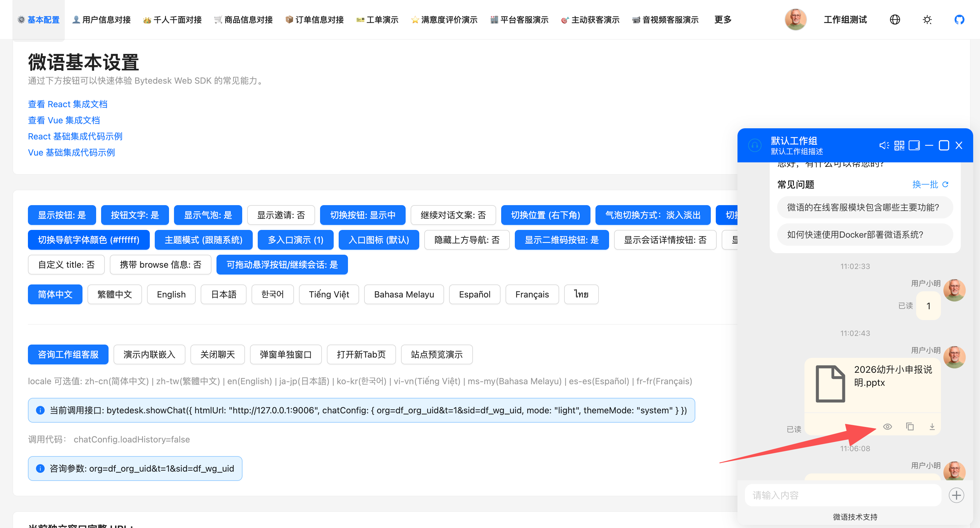Toggle 携带 browse 信息: 否 option
The width and height of the screenshot is (980, 528).
[161, 265]
